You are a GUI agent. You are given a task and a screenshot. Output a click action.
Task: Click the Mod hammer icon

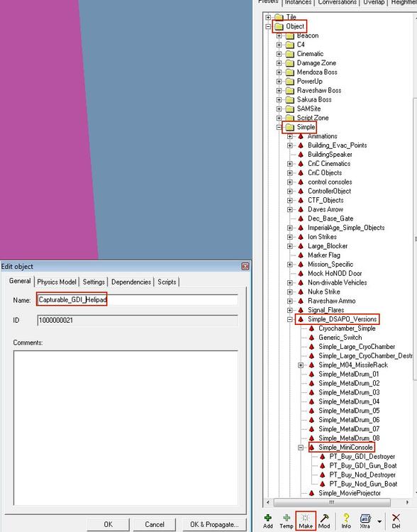pos(324,518)
